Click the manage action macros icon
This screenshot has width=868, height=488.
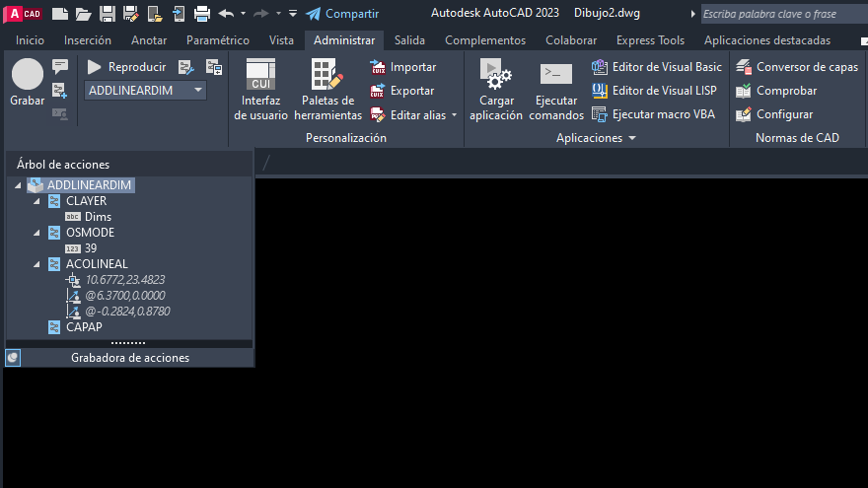click(214, 67)
